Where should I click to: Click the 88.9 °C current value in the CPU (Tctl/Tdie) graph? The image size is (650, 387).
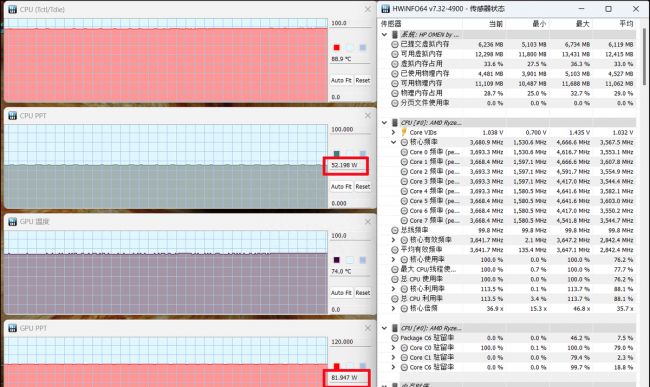pos(350,59)
